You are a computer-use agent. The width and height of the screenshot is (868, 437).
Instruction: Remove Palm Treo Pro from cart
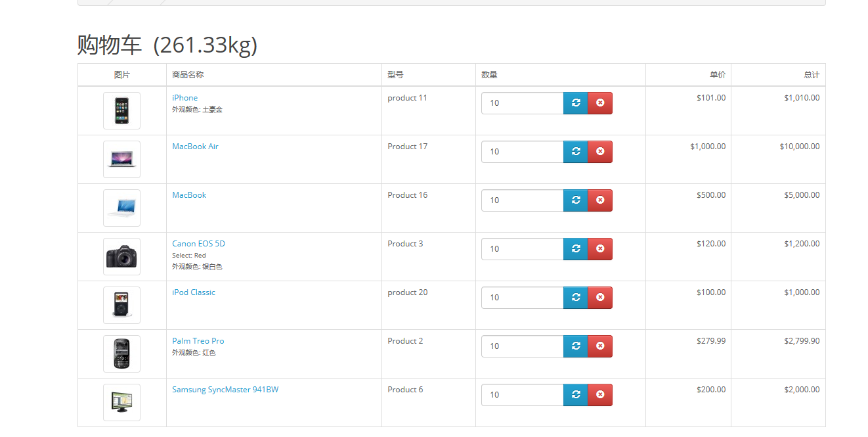[x=600, y=346]
